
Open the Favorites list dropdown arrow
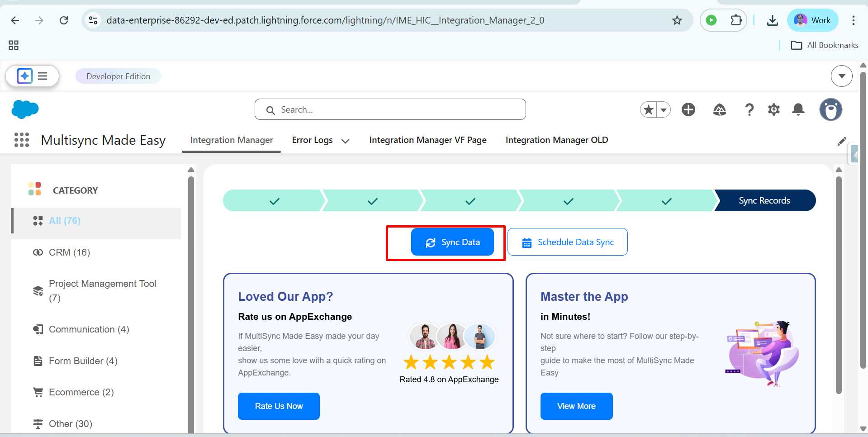(664, 109)
